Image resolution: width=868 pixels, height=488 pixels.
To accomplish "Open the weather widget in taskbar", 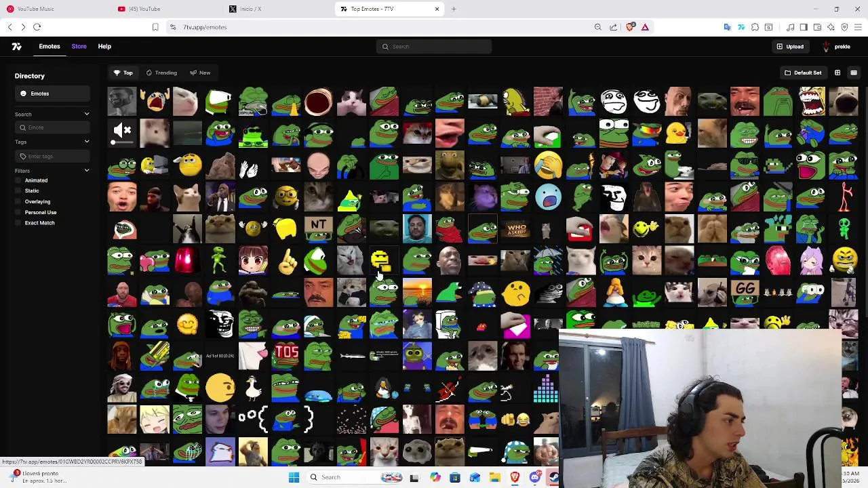I will [37, 477].
